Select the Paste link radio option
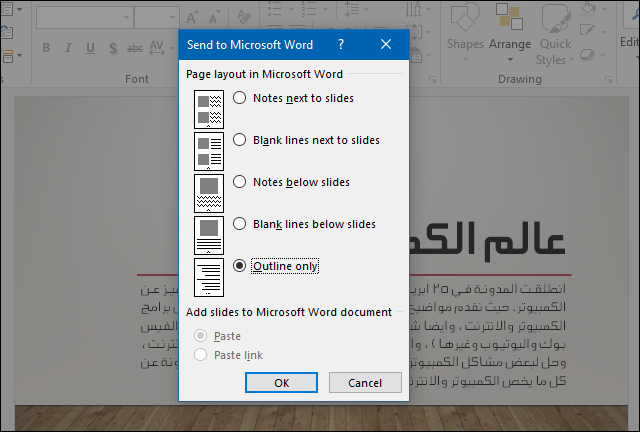The width and height of the screenshot is (640, 432). click(200, 355)
